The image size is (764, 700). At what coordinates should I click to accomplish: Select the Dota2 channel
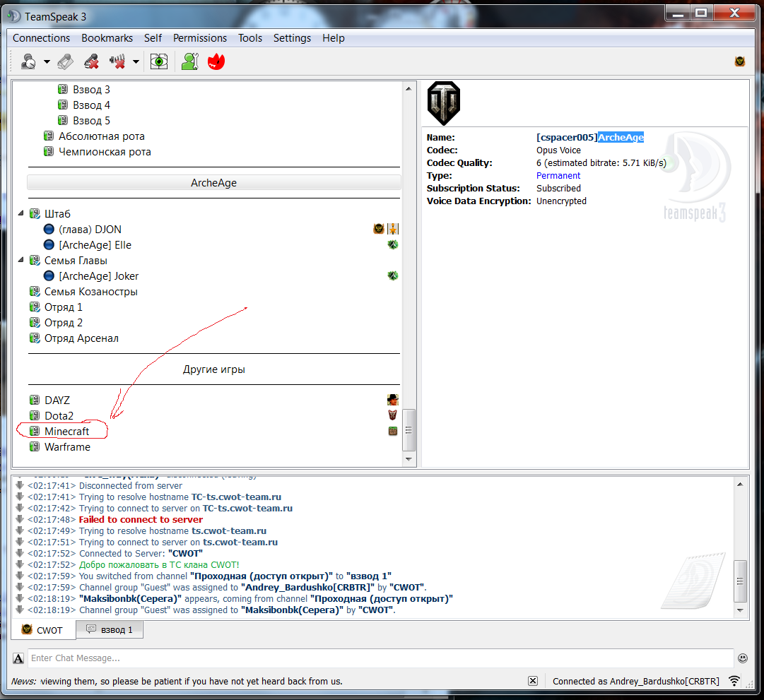tap(59, 416)
